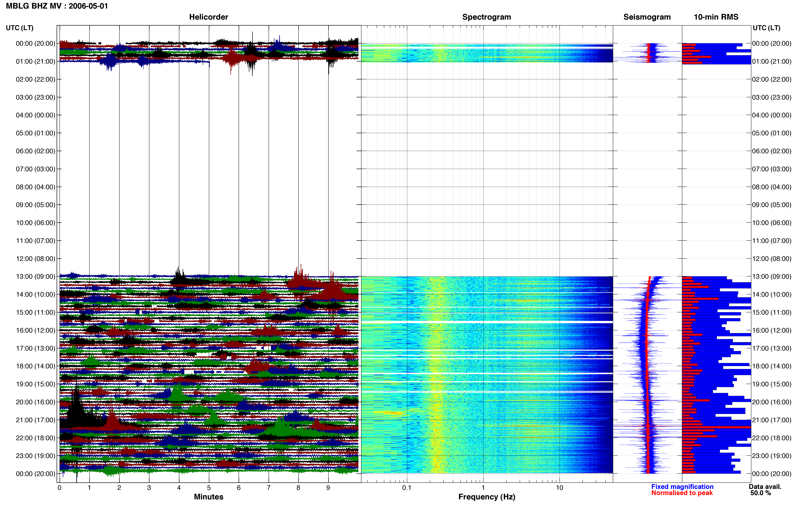
Task: Click the blue 'Fixed magnification' legend text
Action: click(682, 486)
